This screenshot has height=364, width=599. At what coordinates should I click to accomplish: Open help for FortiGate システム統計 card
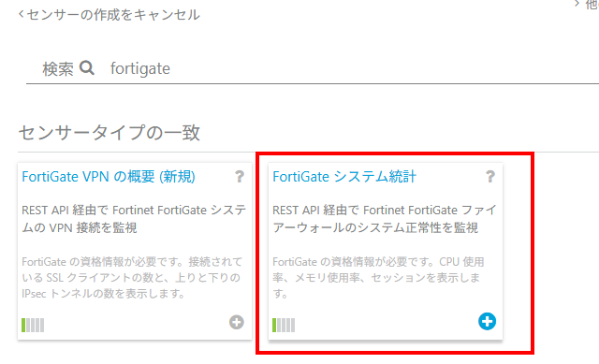coord(490,177)
